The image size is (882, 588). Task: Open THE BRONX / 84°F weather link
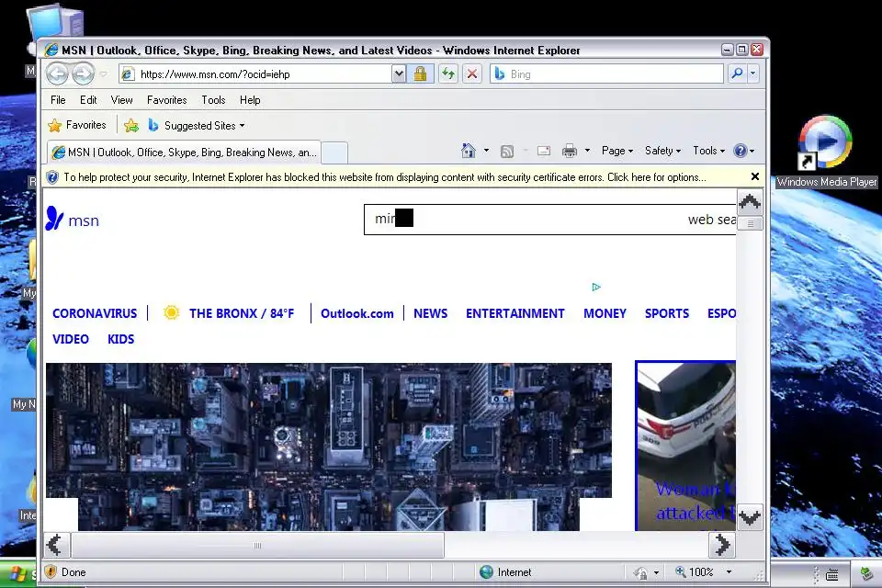(242, 313)
